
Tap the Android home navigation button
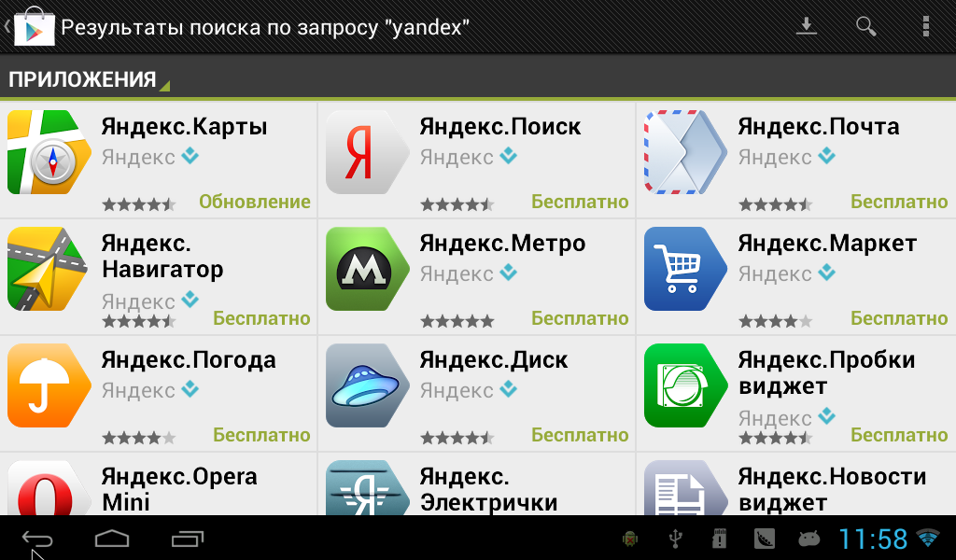(x=112, y=539)
